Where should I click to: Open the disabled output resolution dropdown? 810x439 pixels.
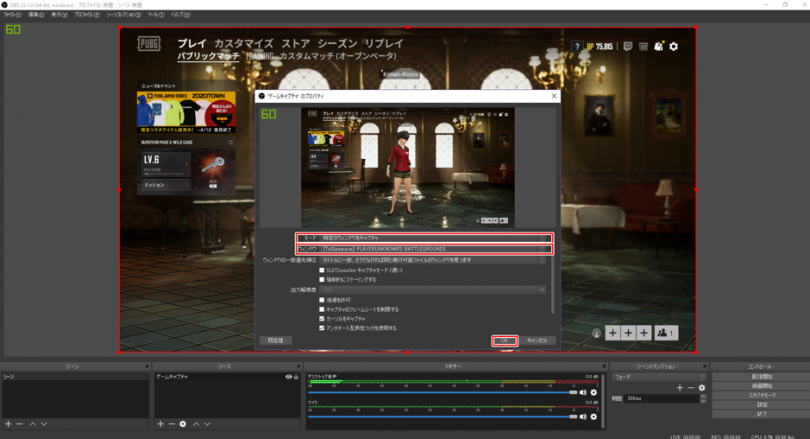(x=433, y=290)
